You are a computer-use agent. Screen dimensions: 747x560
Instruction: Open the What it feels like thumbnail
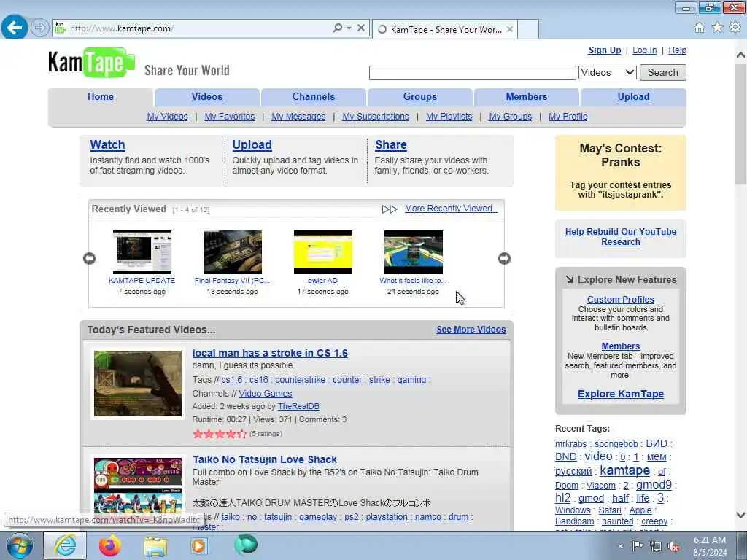(414, 252)
